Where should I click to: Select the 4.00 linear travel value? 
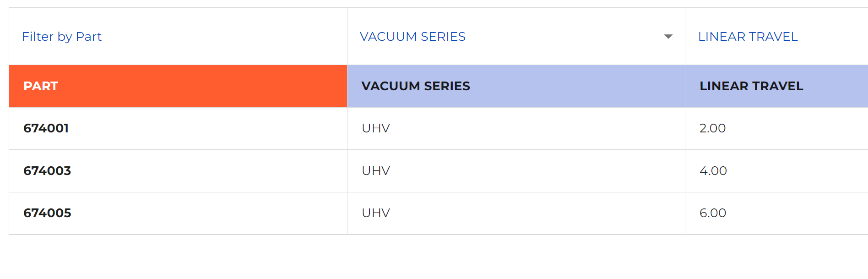point(713,171)
